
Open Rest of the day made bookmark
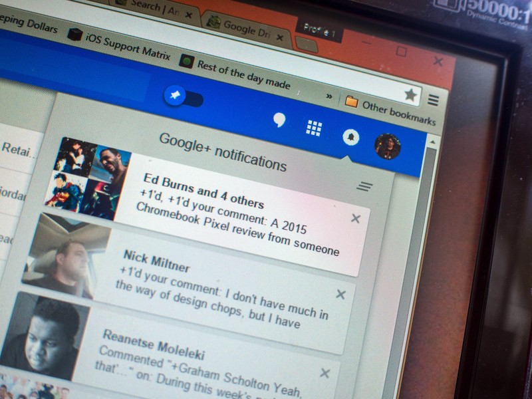pyautogui.click(x=235, y=71)
